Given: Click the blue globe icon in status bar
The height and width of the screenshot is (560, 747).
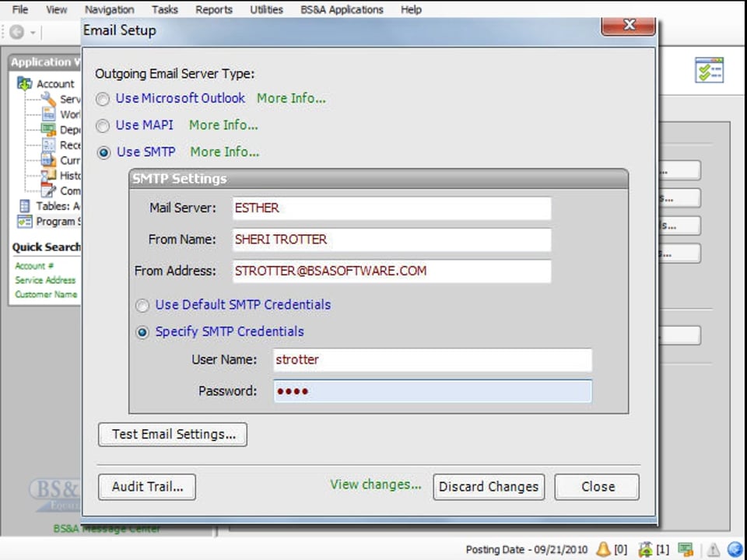Looking at the screenshot, I should [735, 550].
